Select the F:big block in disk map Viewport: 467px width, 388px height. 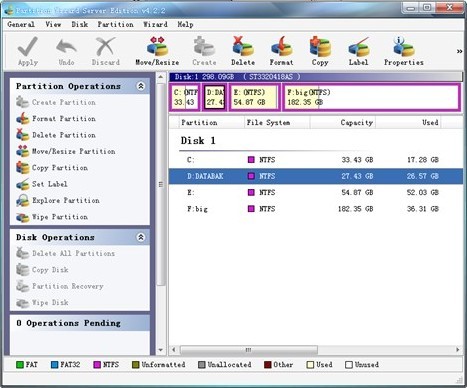[x=371, y=97]
